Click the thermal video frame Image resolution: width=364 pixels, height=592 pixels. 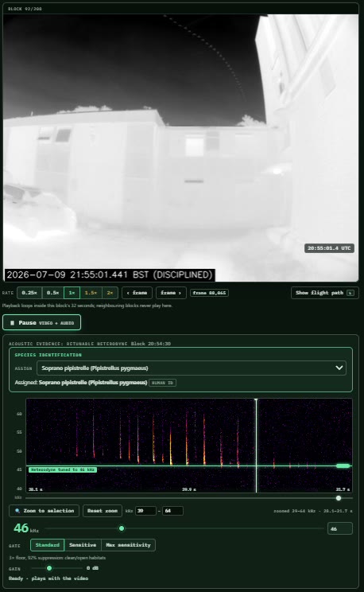point(180,148)
